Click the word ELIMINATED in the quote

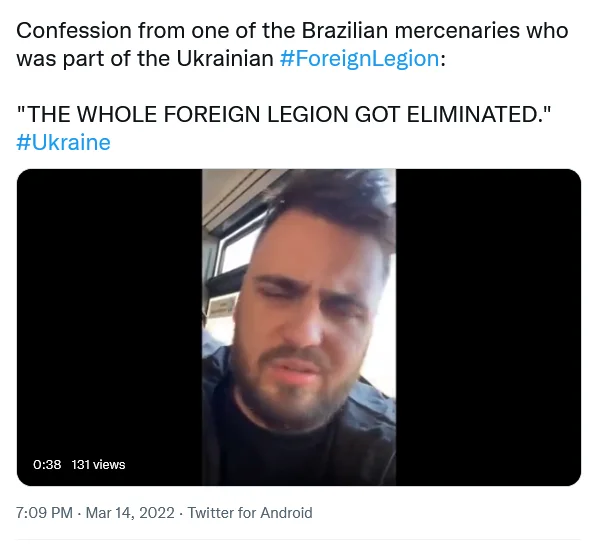pyautogui.click(x=473, y=114)
